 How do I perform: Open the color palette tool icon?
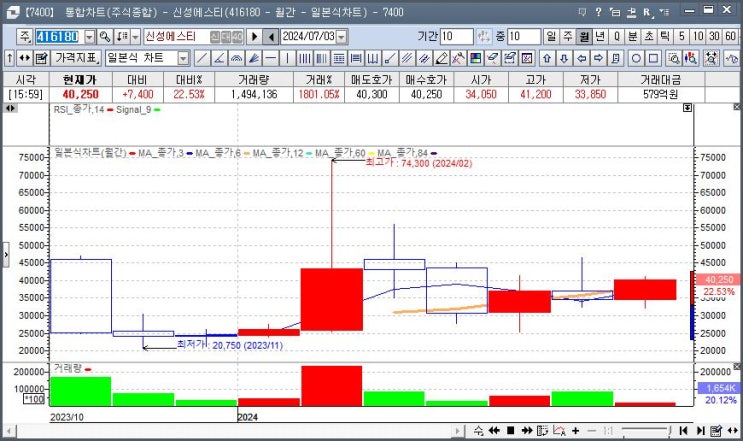475,58
